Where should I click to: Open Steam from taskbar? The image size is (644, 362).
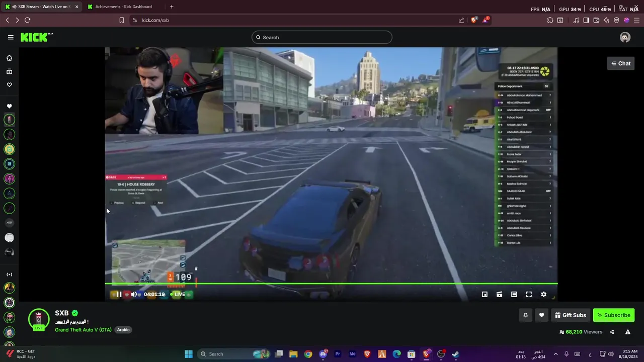tap(455, 354)
